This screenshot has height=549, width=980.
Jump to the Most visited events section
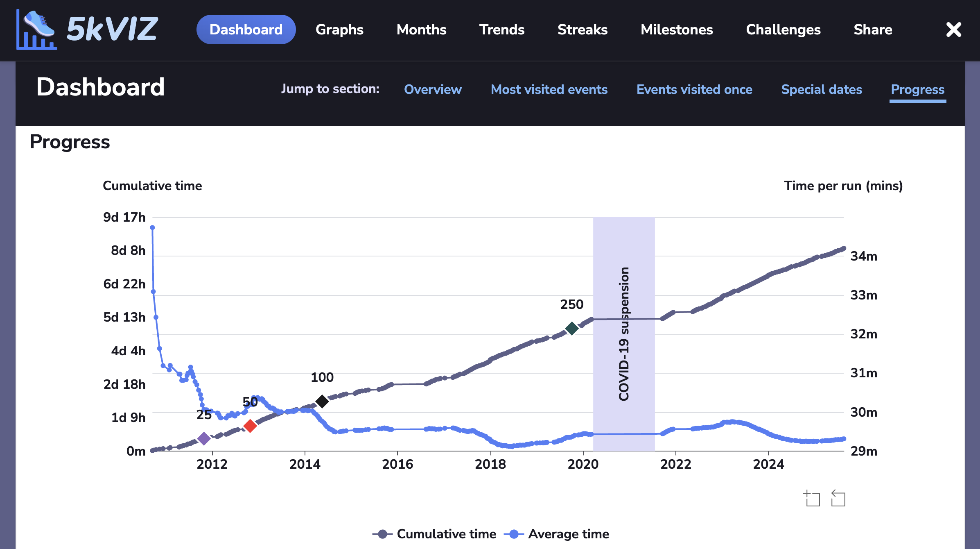[549, 89]
